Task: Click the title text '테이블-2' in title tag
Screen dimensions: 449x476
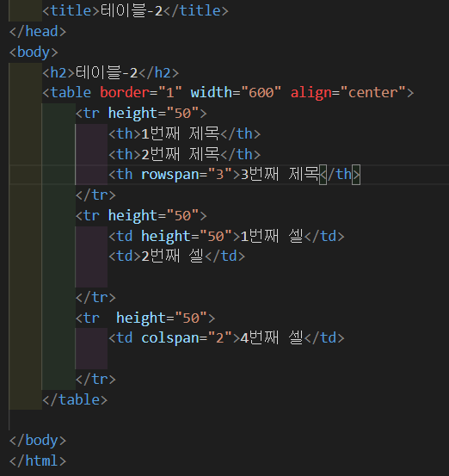Action: point(132,11)
